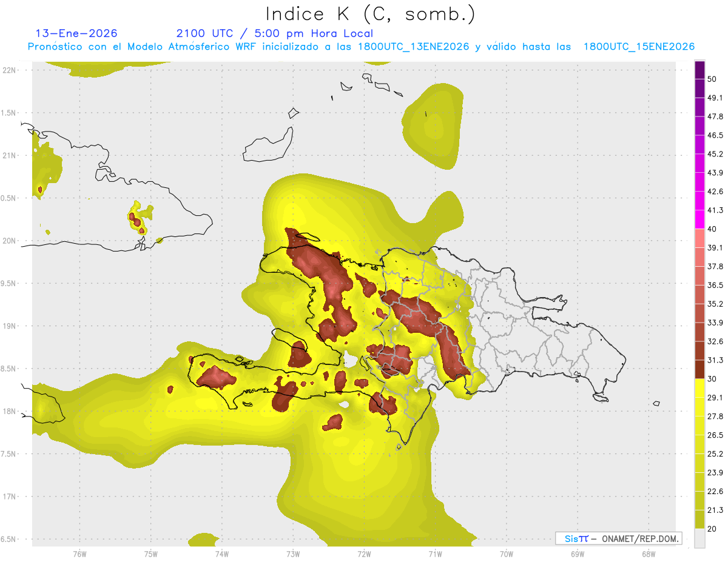728x562 pixels.
Task: Click the "35.2" color scale value
Action: tap(715, 304)
